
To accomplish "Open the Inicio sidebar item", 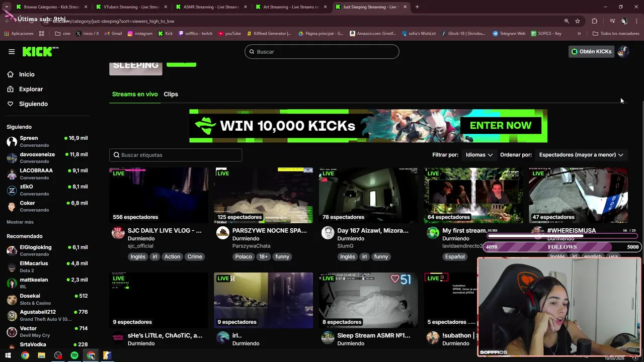I will [27, 74].
